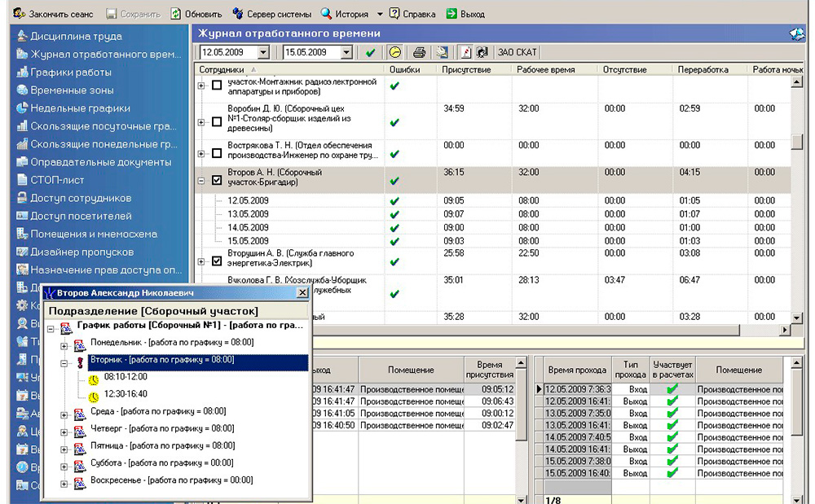The width and height of the screenshot is (815, 504).
Task: Select Журнал отработанного времени sidebar item
Action: [x=99, y=54]
